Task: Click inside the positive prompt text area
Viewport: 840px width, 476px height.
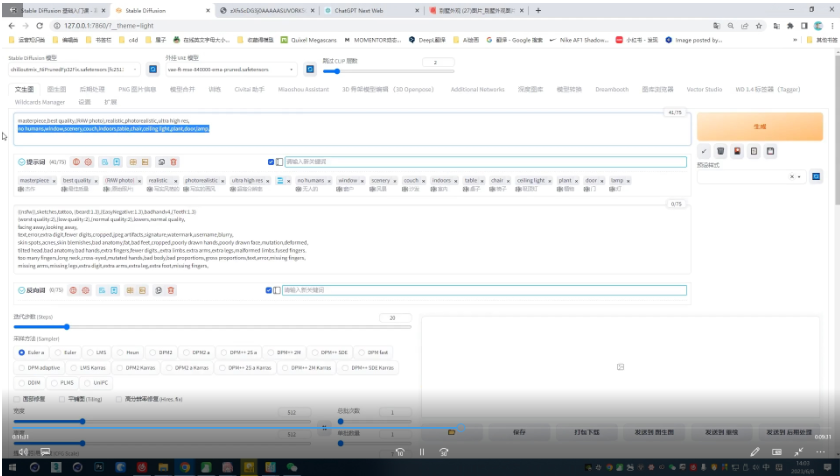Action: point(352,129)
